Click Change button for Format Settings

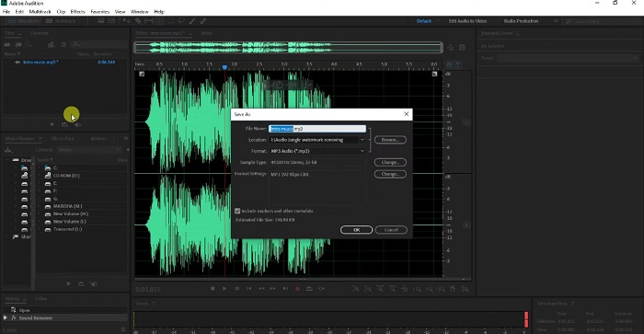coord(390,174)
